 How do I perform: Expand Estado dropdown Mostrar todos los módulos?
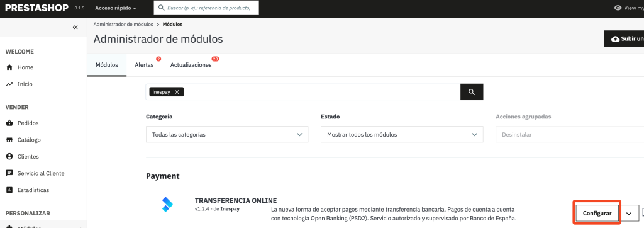click(x=402, y=135)
